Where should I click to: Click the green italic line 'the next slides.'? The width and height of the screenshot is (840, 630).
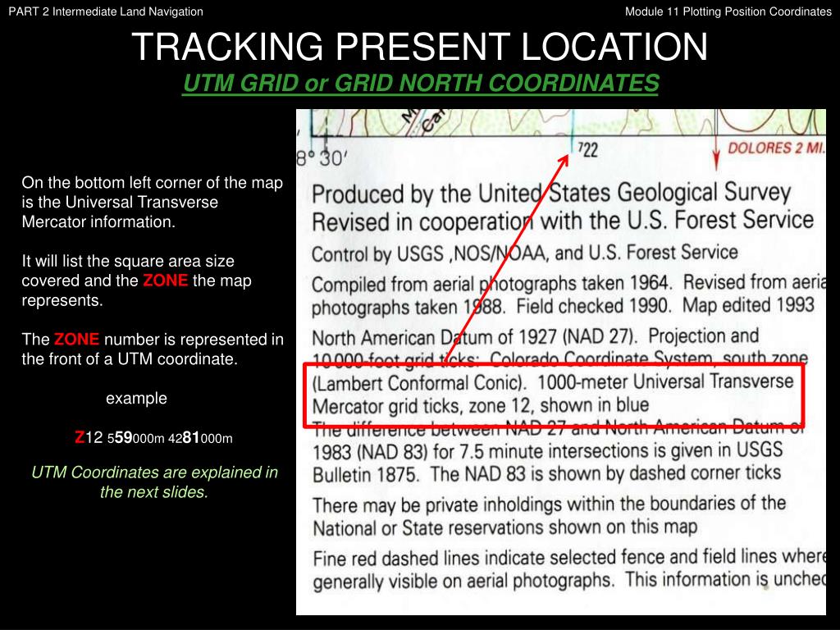(154, 492)
